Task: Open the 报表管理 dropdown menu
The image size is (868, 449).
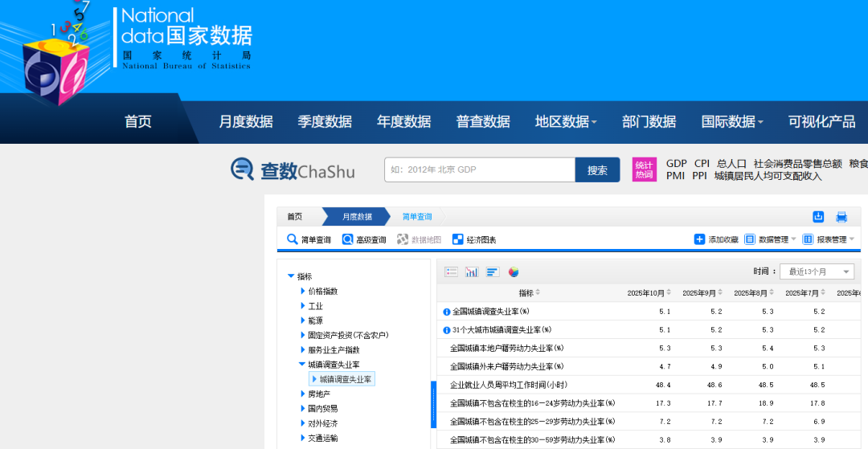Action: pos(829,239)
